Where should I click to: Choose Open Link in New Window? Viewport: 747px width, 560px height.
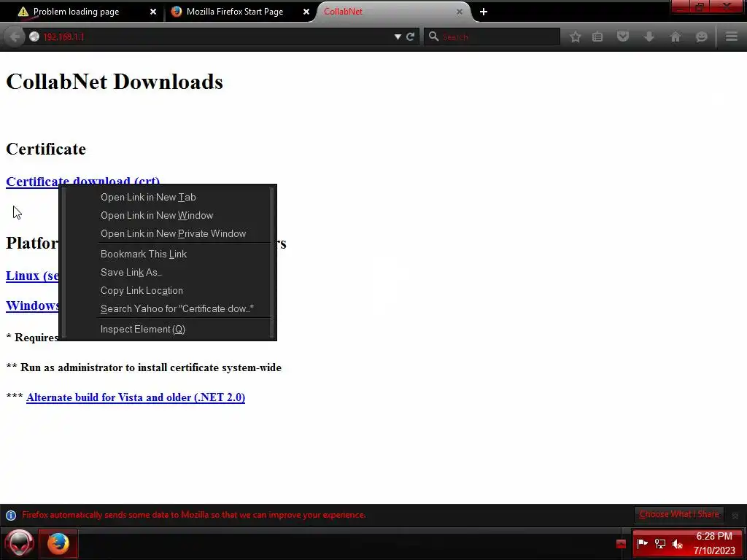tap(167, 215)
